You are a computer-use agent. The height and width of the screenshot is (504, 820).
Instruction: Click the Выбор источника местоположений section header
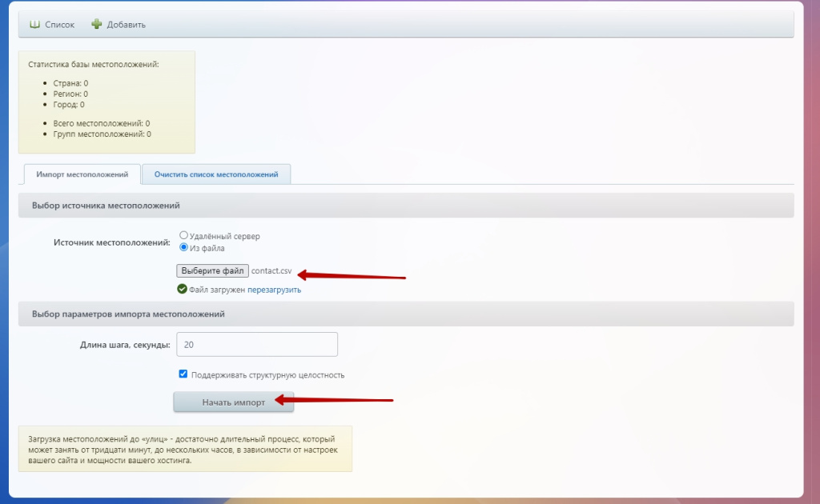106,206
